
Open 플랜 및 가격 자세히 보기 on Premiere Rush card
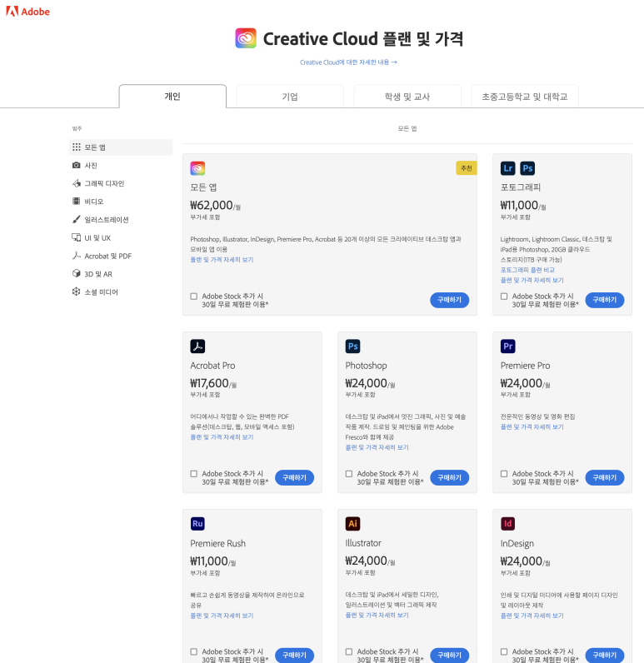(x=222, y=616)
